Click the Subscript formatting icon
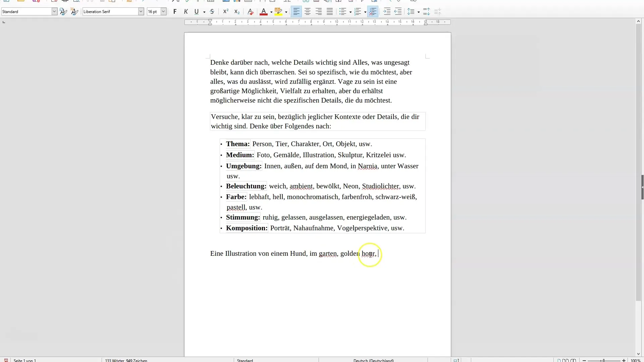This screenshot has width=644, height=362. click(x=236, y=12)
